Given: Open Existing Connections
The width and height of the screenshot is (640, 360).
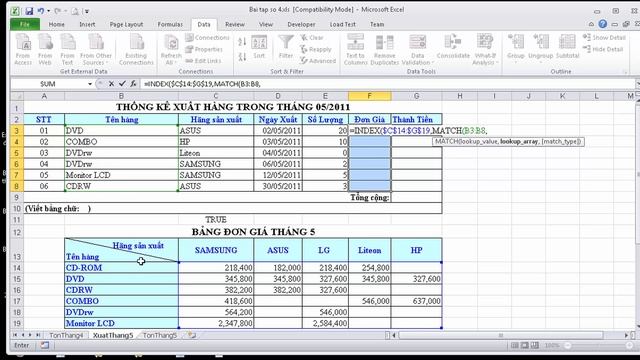Looking at the screenshot, I should (136, 50).
